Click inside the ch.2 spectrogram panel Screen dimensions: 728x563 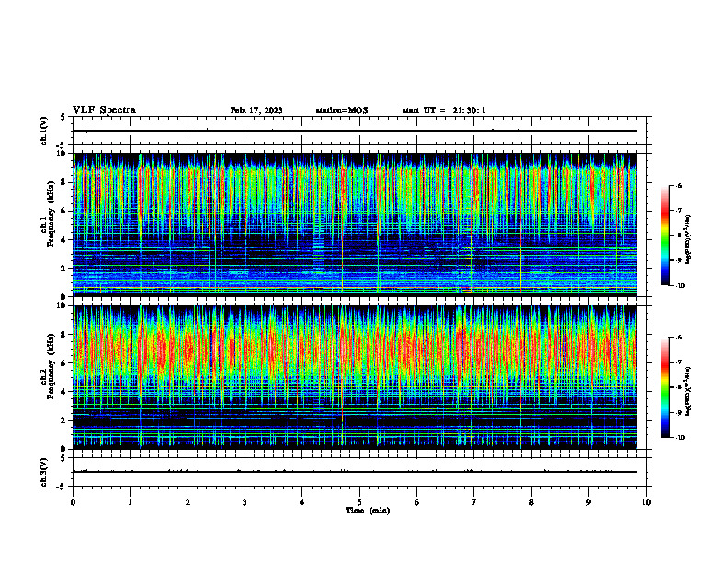[355, 377]
